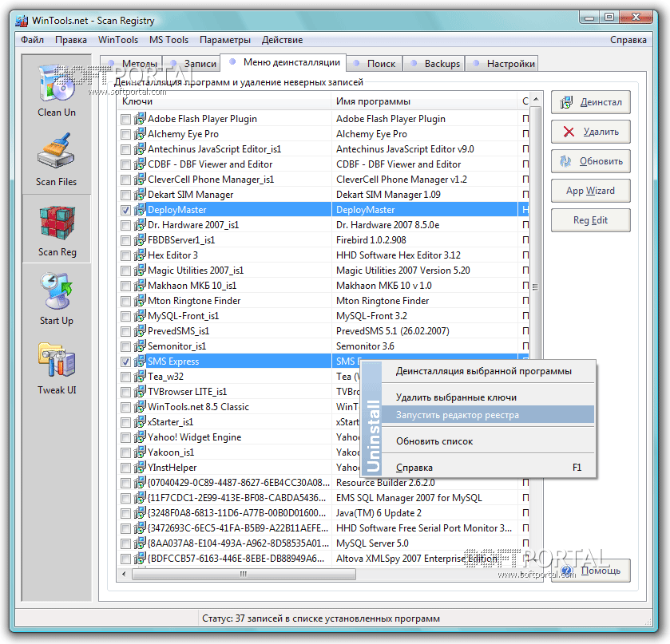Switch to the Backups tab
Screen dimensions: 670x644
click(434, 64)
